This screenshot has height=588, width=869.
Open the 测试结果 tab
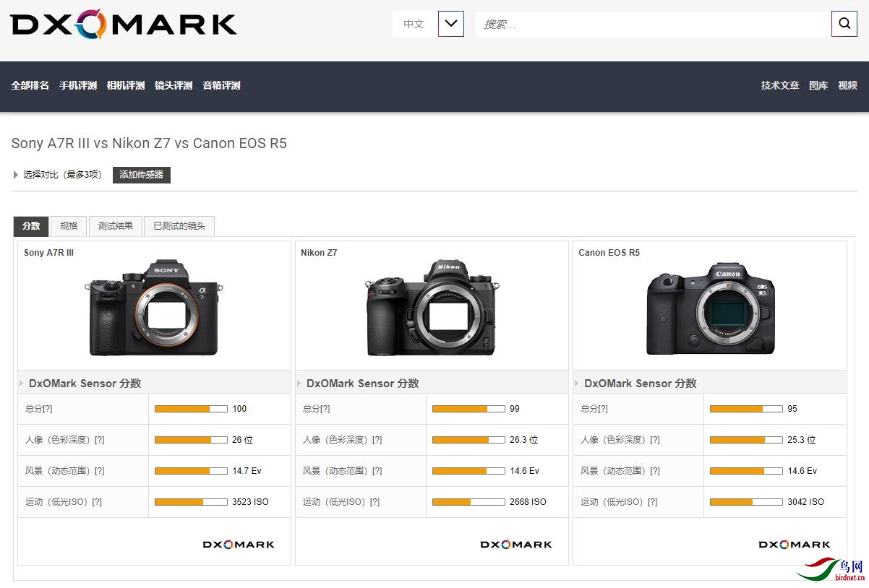pyautogui.click(x=116, y=226)
